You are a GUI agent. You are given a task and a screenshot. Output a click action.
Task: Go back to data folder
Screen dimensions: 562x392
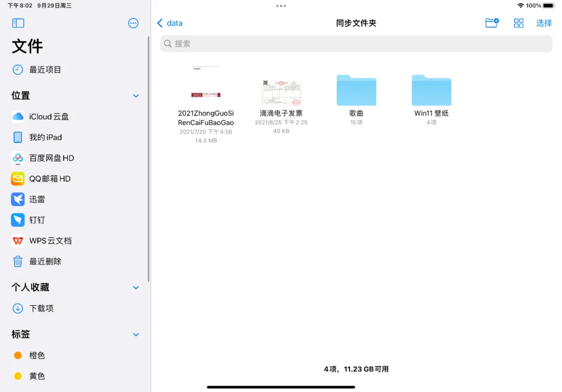[170, 23]
